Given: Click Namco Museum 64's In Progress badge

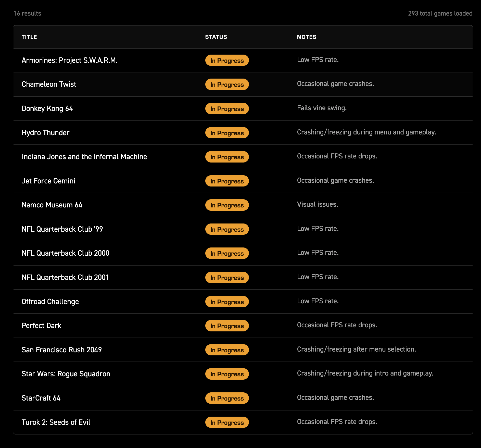Looking at the screenshot, I should pos(227,205).
